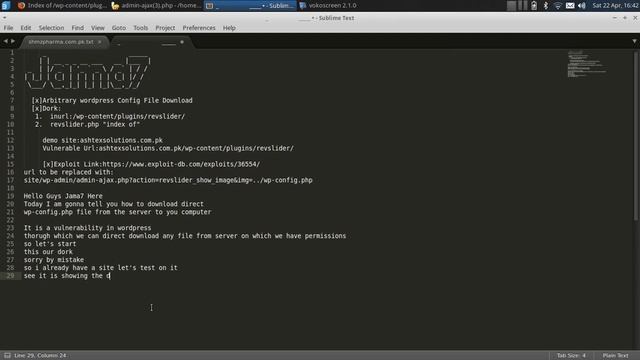Open the volume speaker tray icon
Viewport: 640px width, 360px height.
582,5
